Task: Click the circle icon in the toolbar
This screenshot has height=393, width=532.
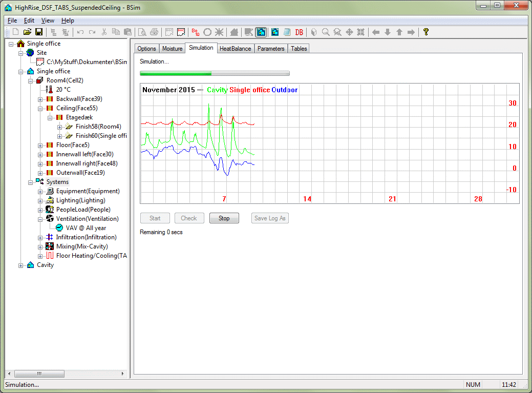Action: click(207, 32)
